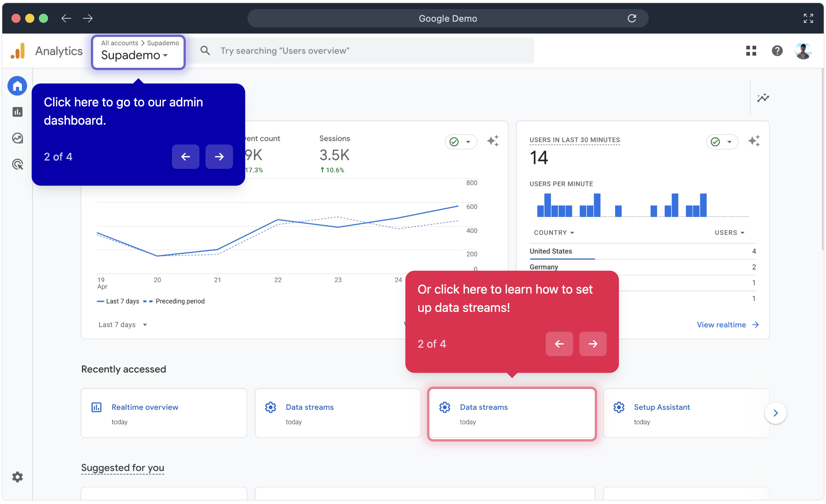Open the first Data streams card
Image resolution: width=826 pixels, height=504 pixels.
click(x=337, y=413)
